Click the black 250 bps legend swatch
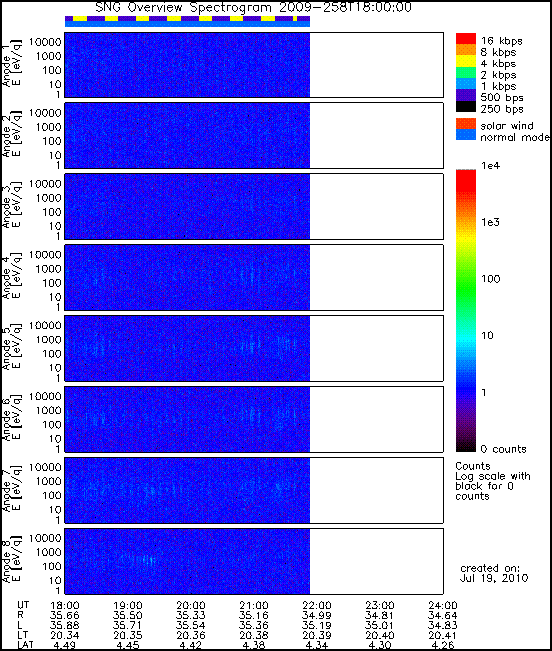 [x=466, y=106]
